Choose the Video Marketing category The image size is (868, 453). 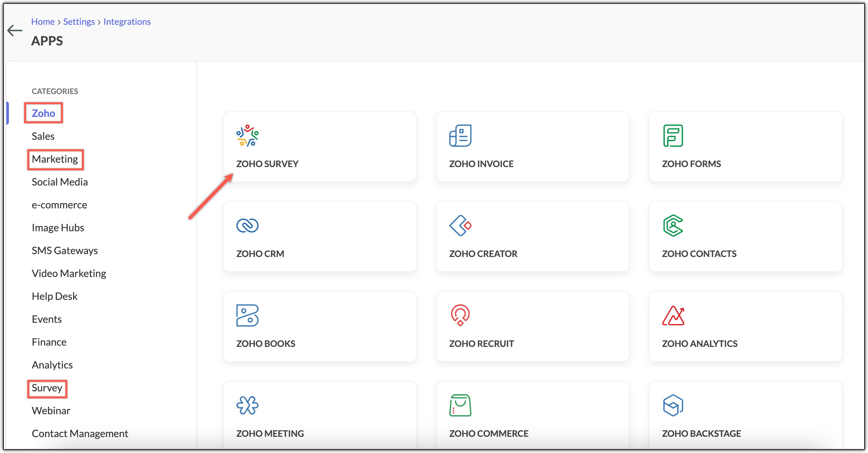(x=69, y=274)
